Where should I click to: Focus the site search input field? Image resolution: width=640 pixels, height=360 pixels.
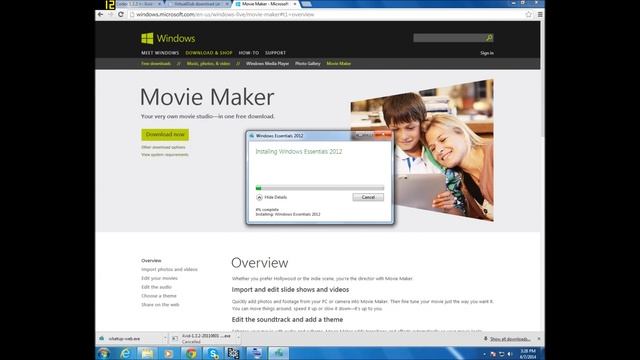[449, 38]
